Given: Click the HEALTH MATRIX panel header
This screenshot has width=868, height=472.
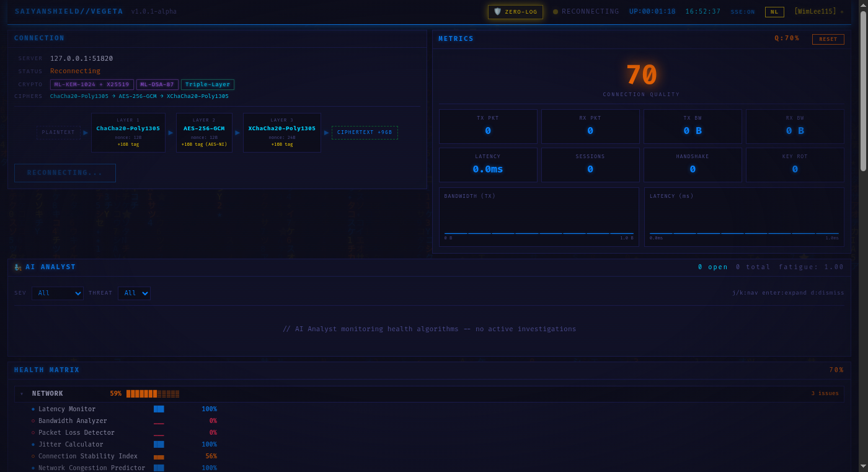Looking at the screenshot, I should (46, 370).
